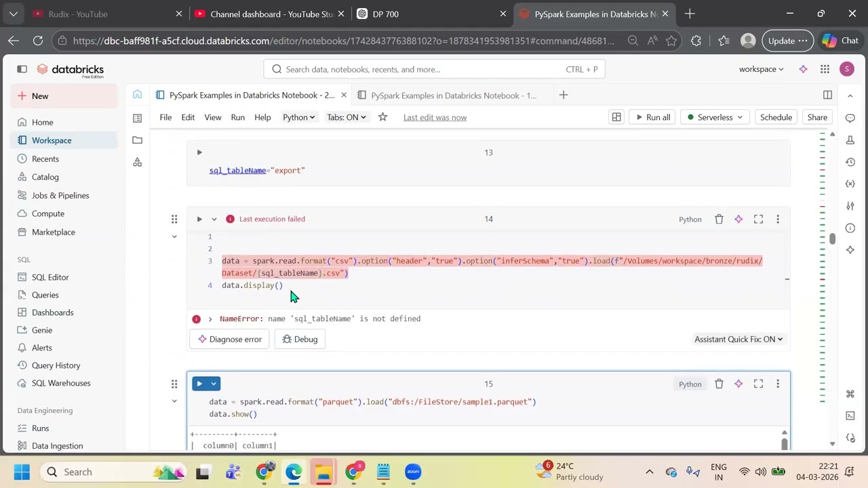Image resolution: width=868 pixels, height=488 pixels.
Task: Open version history clock icon
Action: 850,162
